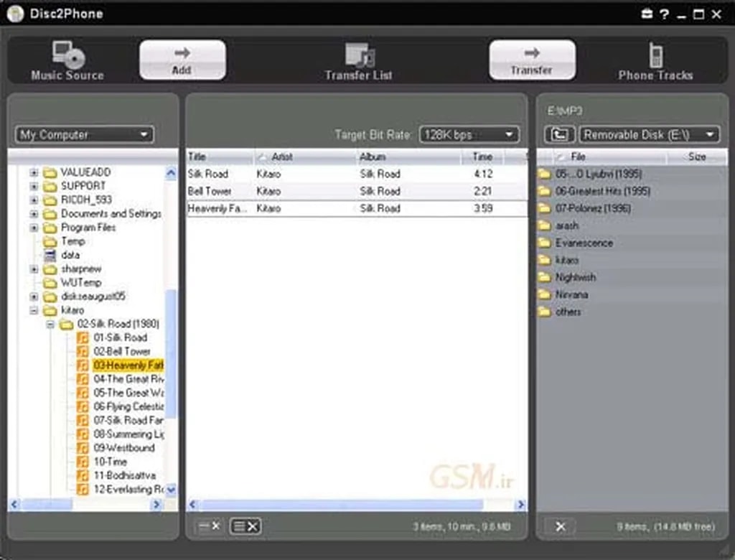Select 04-The Great River track file

[128, 379]
